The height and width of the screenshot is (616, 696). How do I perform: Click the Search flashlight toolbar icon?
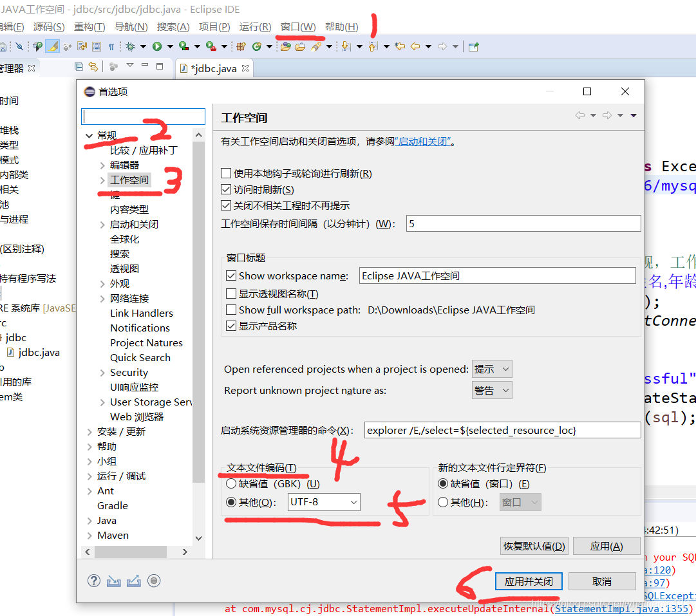(316, 46)
